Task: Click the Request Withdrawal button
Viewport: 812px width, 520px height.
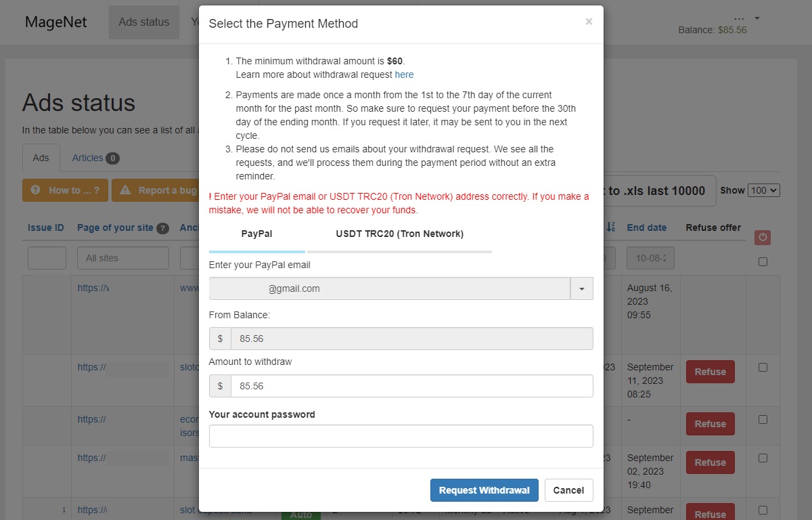Action: point(484,490)
